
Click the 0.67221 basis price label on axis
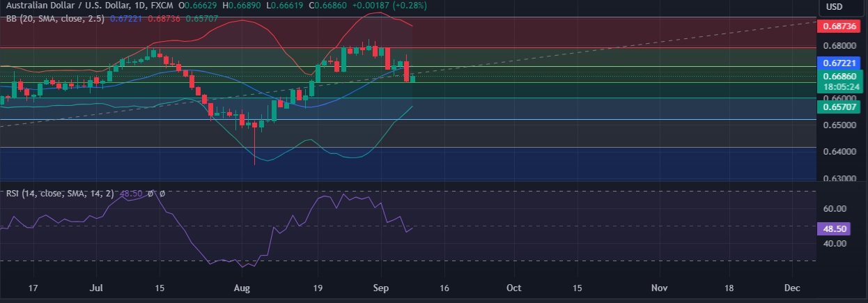839,63
